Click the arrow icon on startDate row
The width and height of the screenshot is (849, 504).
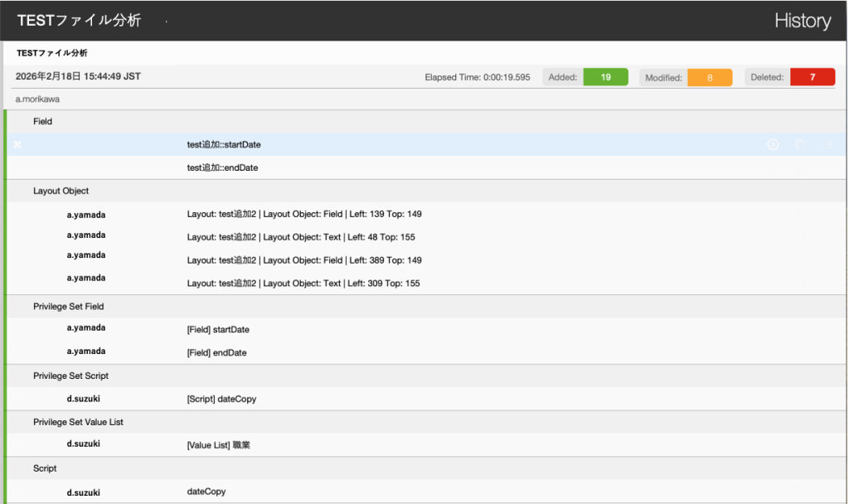[773, 144]
